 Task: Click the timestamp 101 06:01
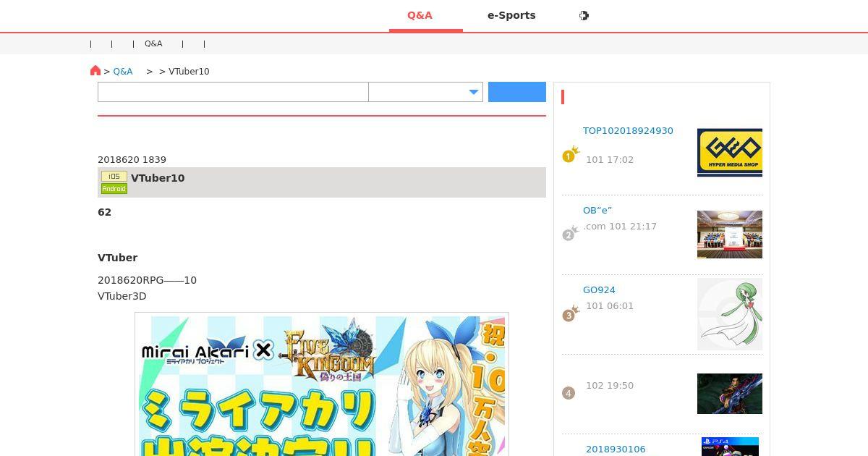[x=610, y=306]
